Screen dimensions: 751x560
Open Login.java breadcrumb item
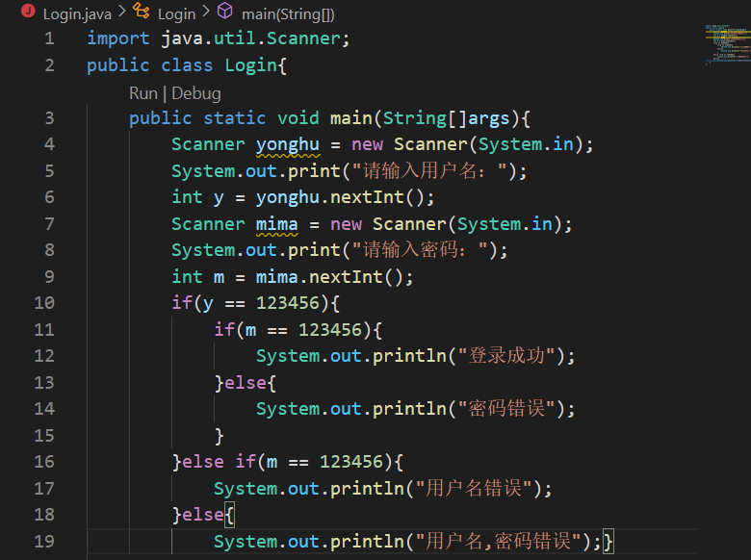(77, 14)
